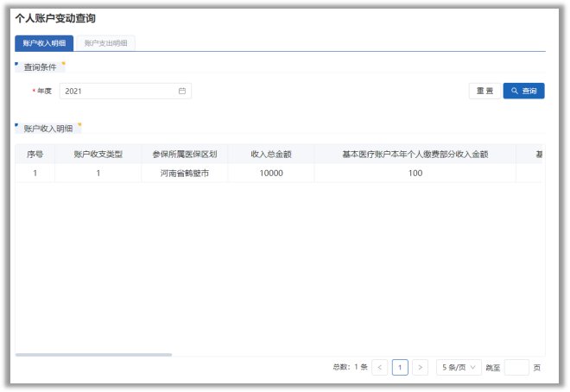Open the 账户支出明细 tab
The height and width of the screenshot is (392, 570).
(105, 43)
